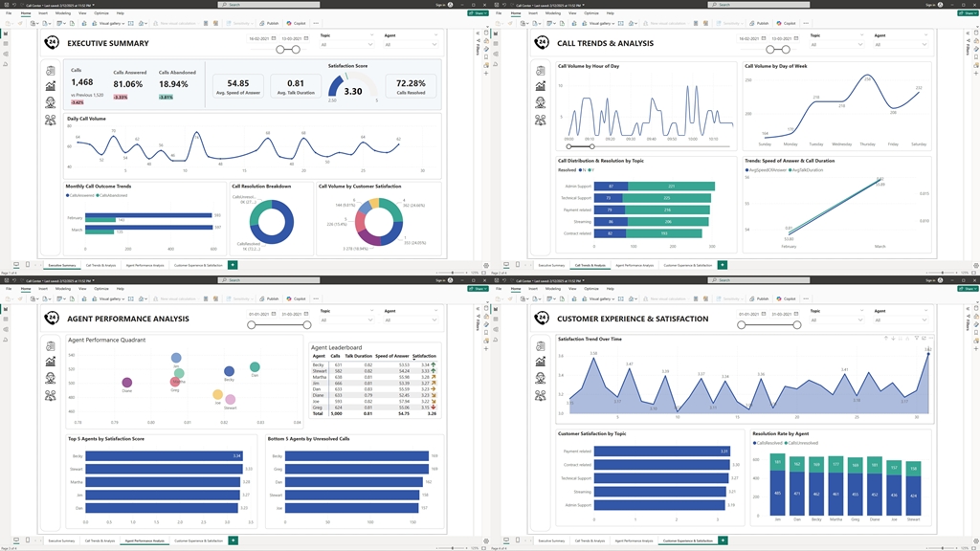Open Table view in the Executive Summary window sidebar

5,44
